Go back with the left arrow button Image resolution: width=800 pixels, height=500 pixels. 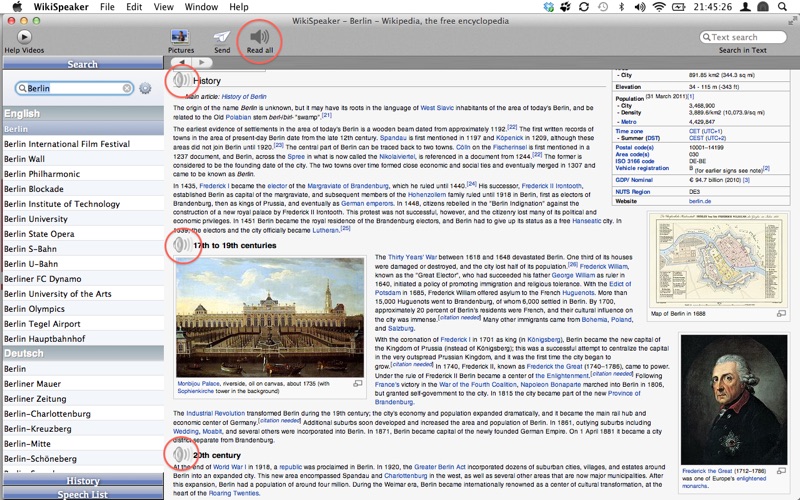pyautogui.click(x=182, y=63)
